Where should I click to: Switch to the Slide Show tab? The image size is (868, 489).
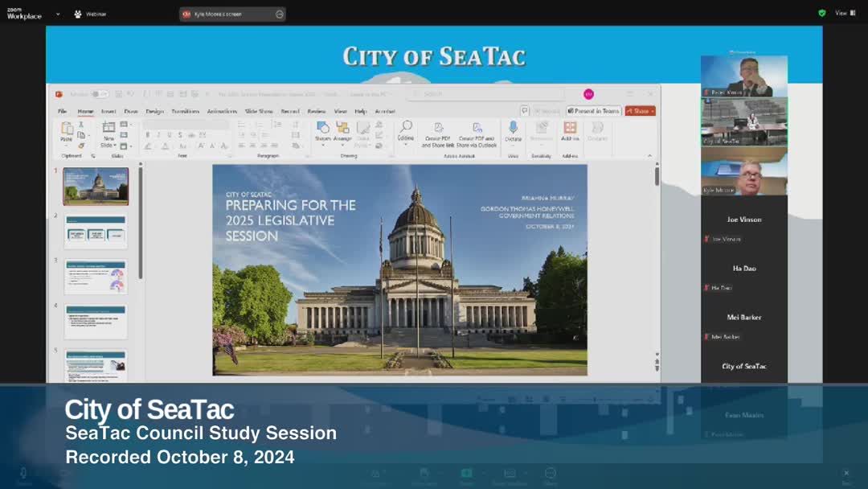point(259,111)
